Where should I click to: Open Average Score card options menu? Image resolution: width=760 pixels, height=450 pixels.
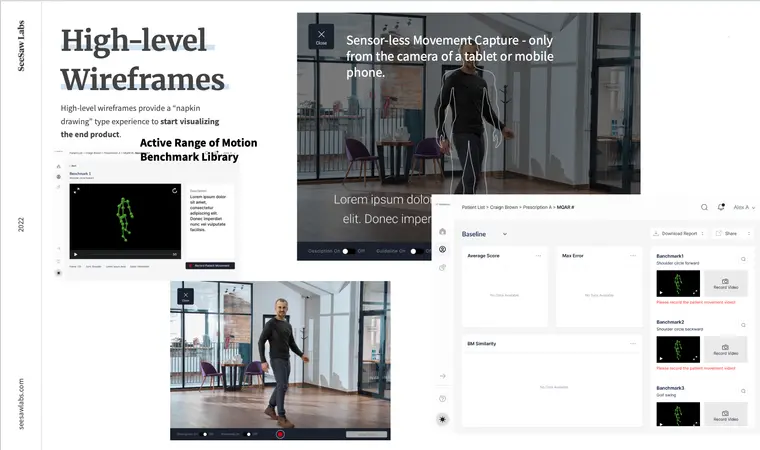539,256
